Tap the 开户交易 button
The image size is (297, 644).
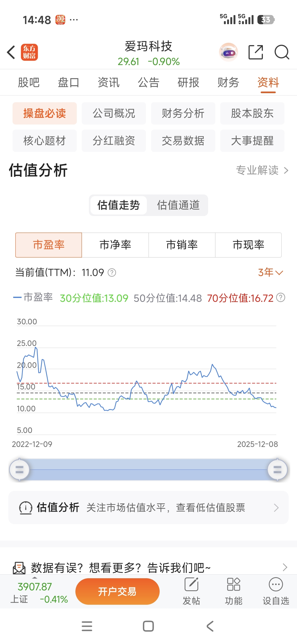[117, 591]
